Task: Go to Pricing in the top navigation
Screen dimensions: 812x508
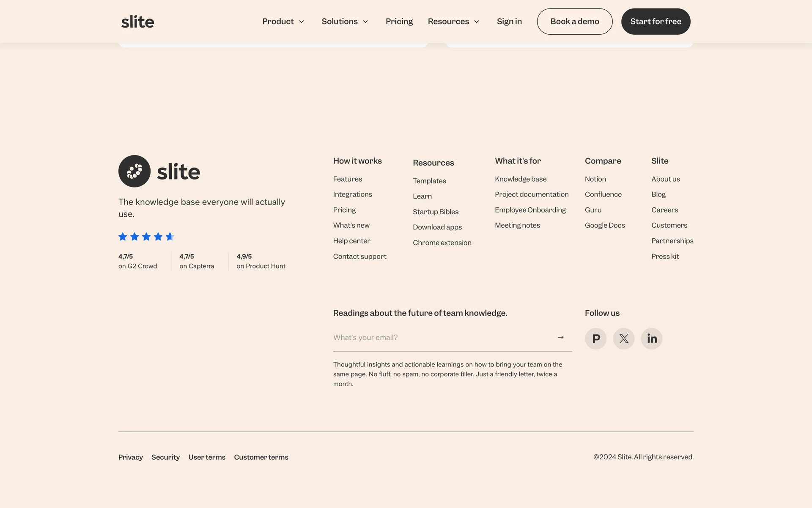Action: [399, 22]
